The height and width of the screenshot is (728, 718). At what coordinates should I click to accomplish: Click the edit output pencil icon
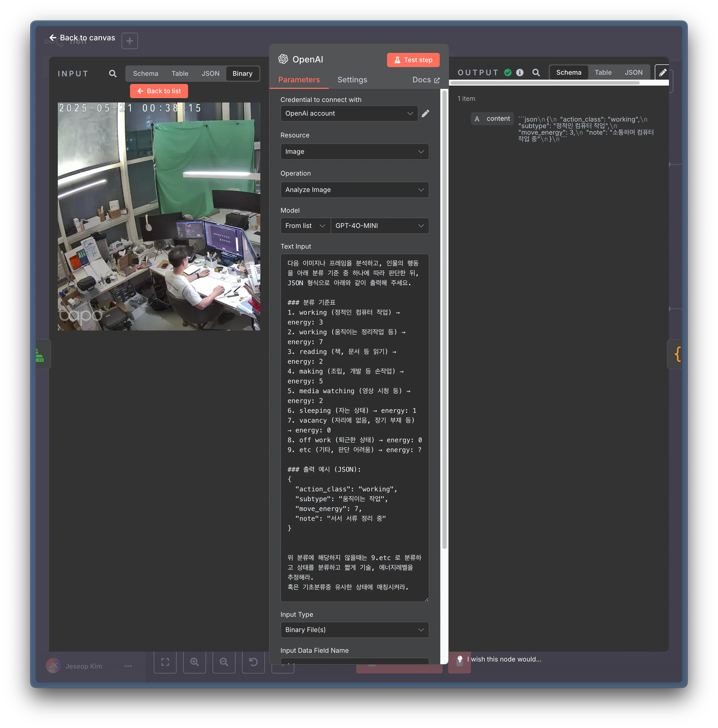[x=663, y=72]
